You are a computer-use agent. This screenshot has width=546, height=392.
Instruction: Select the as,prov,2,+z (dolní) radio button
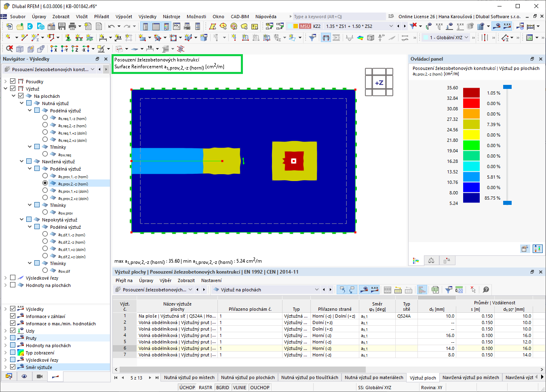[x=45, y=198]
